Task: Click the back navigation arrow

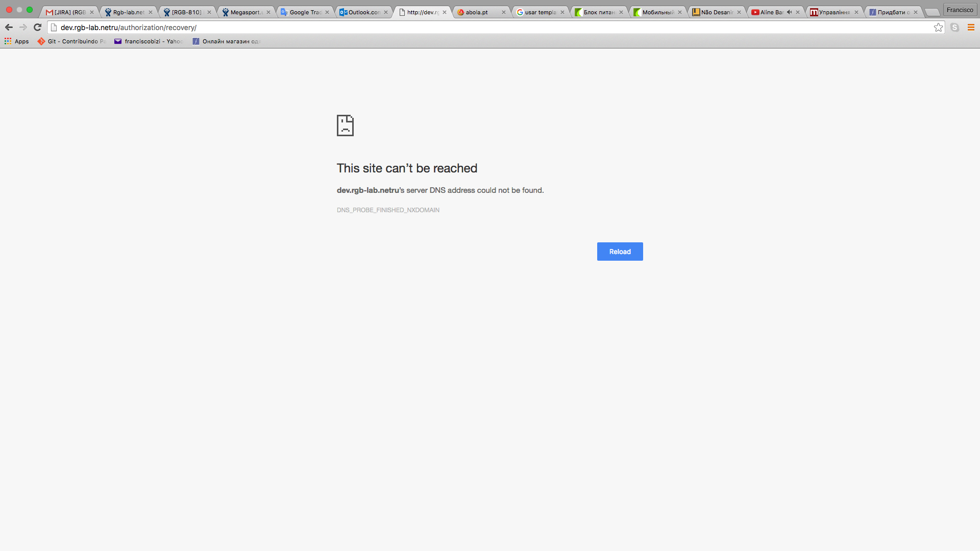Action: [x=9, y=28]
